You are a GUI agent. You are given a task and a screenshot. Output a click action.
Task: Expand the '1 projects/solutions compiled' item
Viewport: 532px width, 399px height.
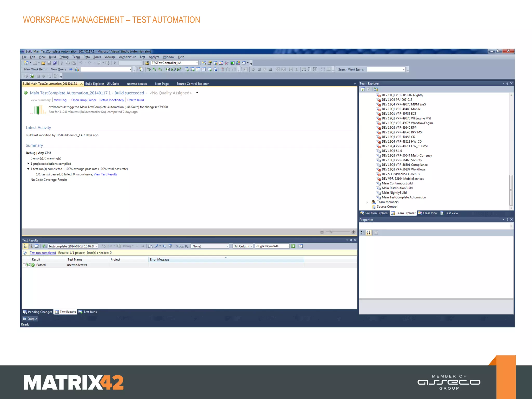(28, 164)
